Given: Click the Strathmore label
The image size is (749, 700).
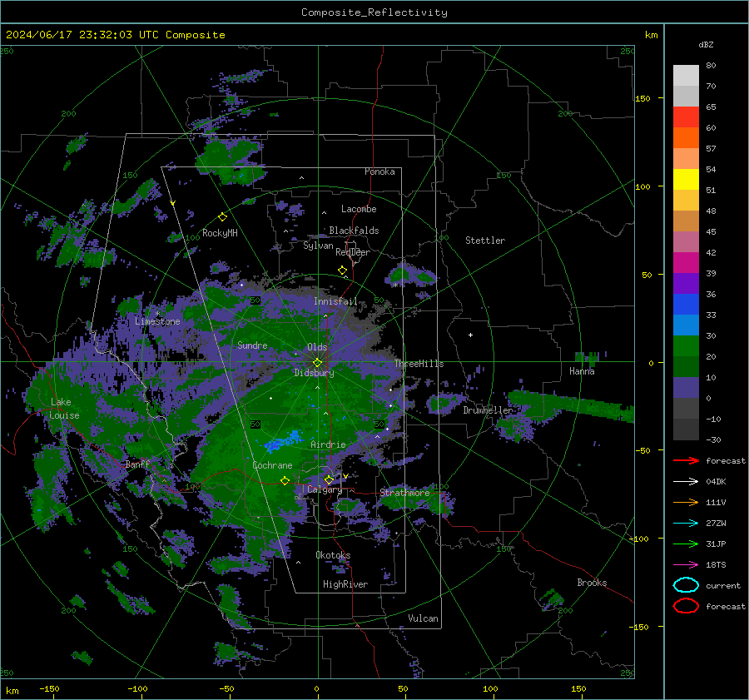Looking at the screenshot, I should (404, 493).
